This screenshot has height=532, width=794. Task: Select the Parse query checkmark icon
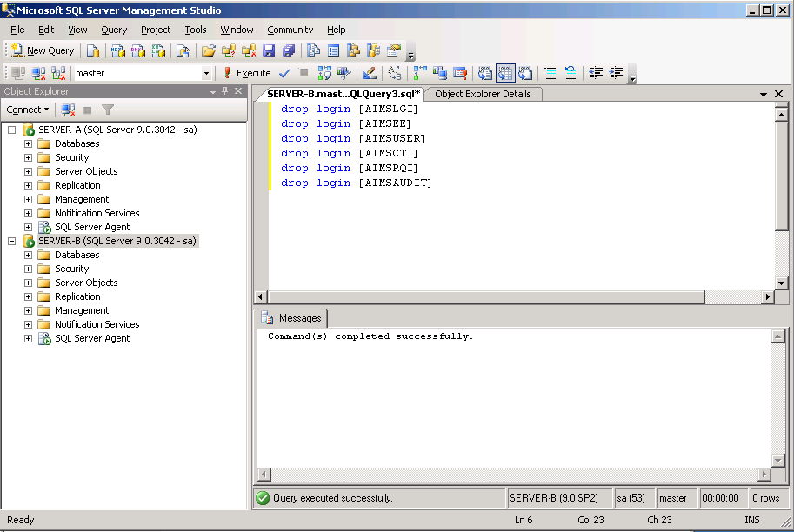(284, 73)
